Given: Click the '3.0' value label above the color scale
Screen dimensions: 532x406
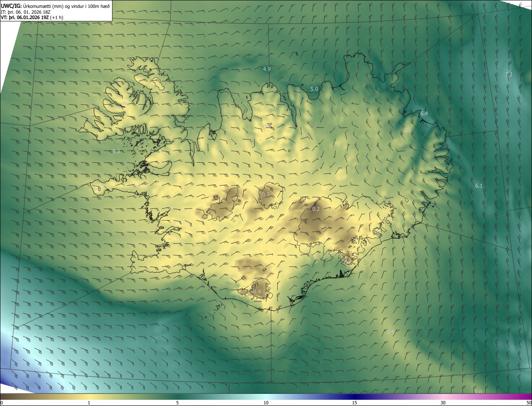Looking at the screenshot, I should pos(478,392).
